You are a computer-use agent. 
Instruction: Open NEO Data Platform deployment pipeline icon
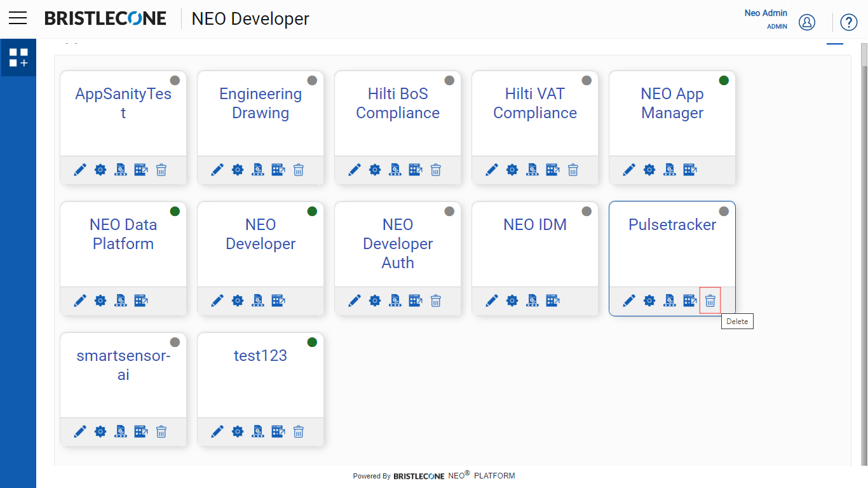coord(121,301)
